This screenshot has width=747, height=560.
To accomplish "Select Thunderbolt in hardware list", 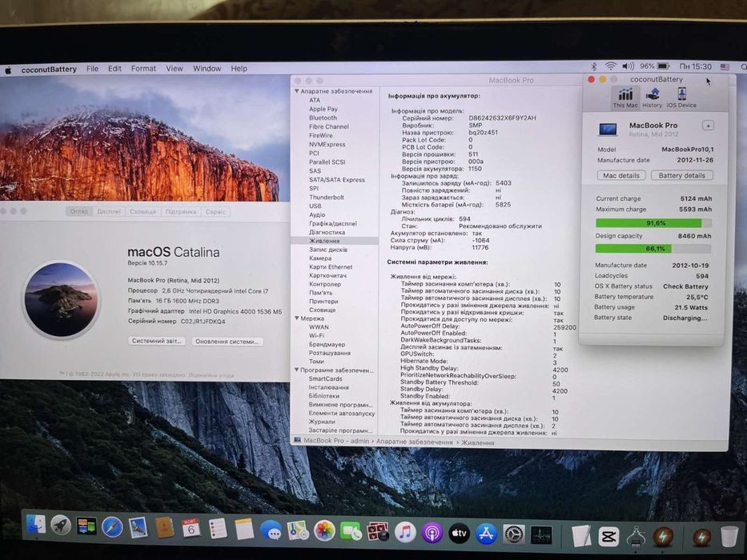I will click(x=327, y=197).
